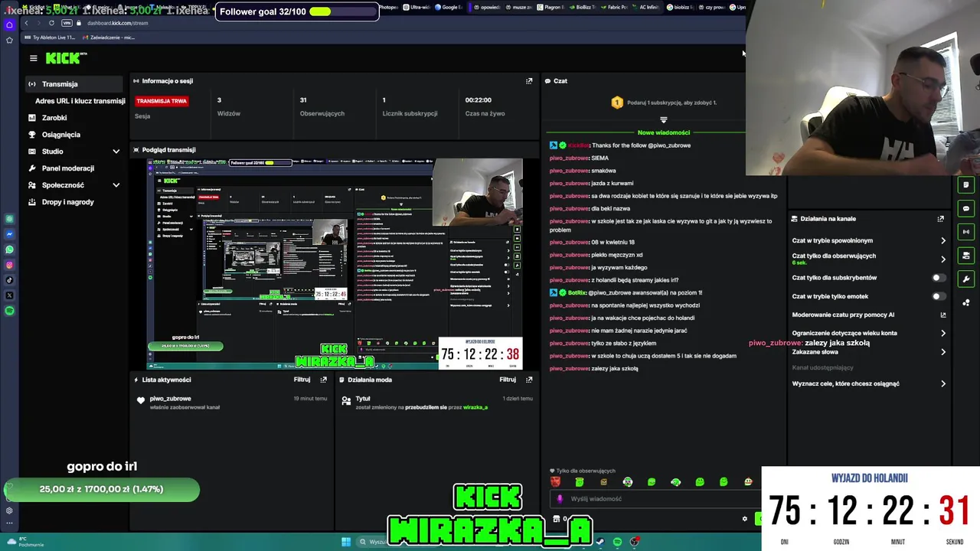Open Ograniczenie dotyczące wieku konta
Image resolution: width=980 pixels, height=551 pixels.
click(x=869, y=333)
